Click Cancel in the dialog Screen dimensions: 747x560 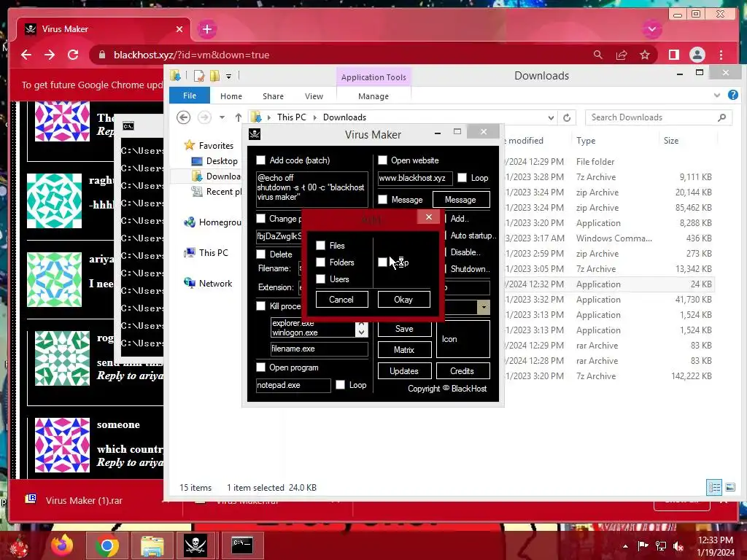coord(341,300)
